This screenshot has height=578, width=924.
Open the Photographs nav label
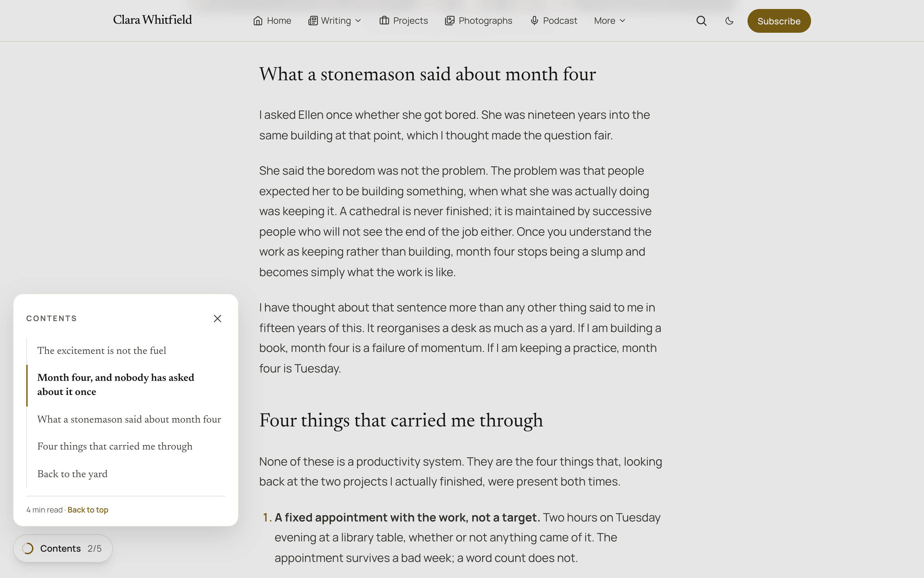point(485,21)
